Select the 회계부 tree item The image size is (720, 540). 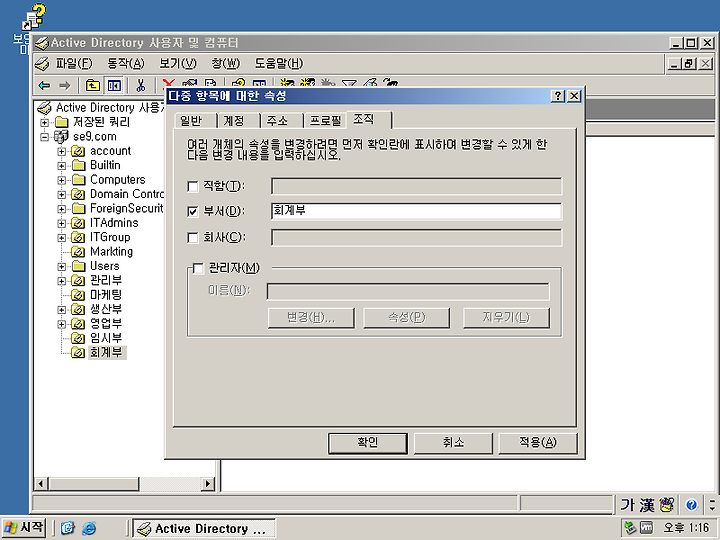[x=106, y=353]
